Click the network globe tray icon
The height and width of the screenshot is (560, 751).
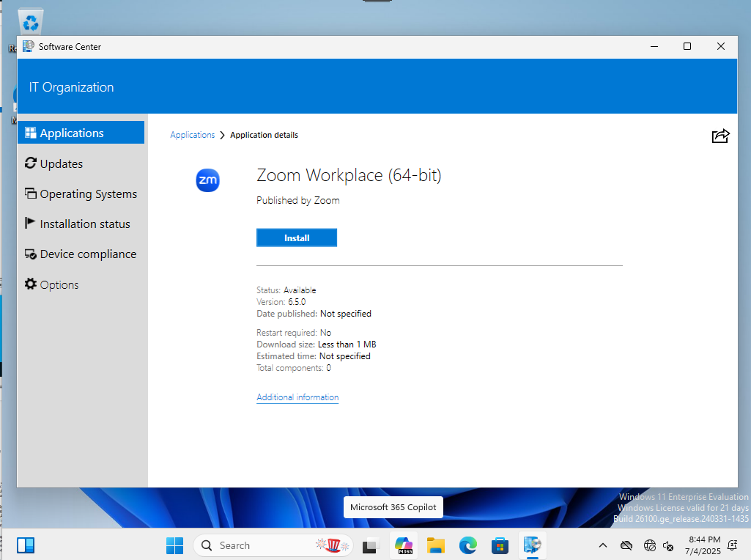[x=649, y=545]
